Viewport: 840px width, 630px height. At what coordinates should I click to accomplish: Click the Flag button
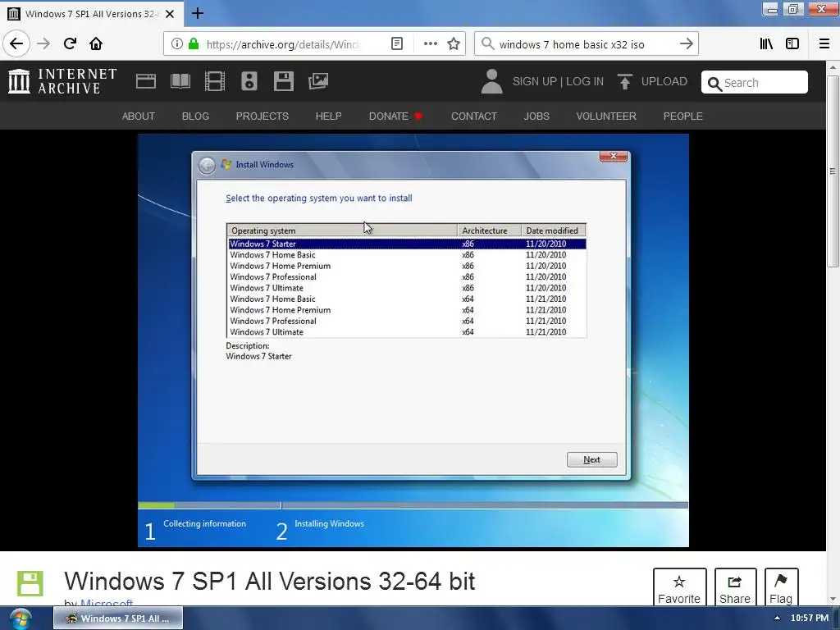coord(781,588)
